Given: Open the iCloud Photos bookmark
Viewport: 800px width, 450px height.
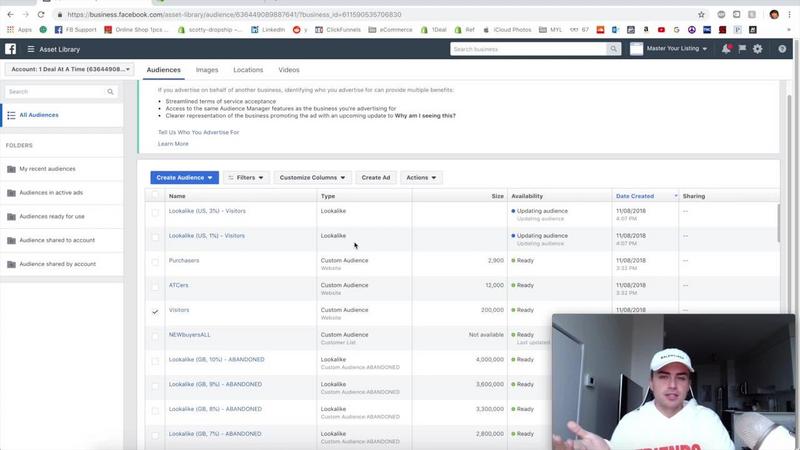Looking at the screenshot, I should tap(507, 30).
